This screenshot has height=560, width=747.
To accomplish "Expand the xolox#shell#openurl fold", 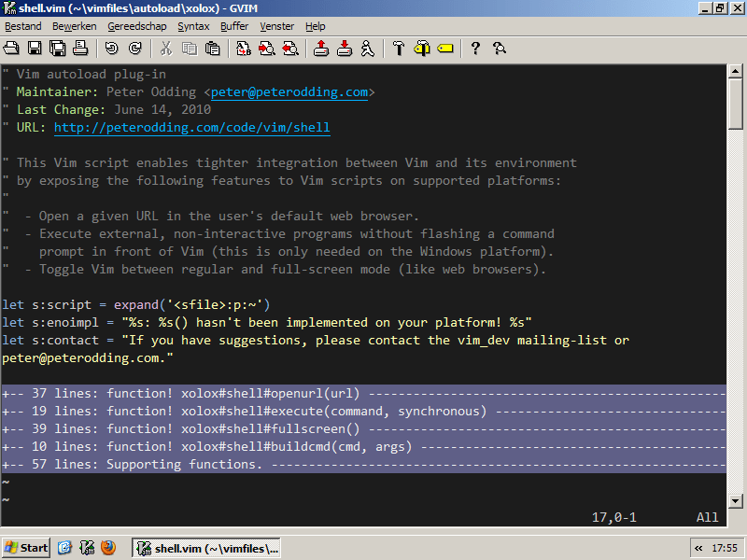I will [187, 393].
